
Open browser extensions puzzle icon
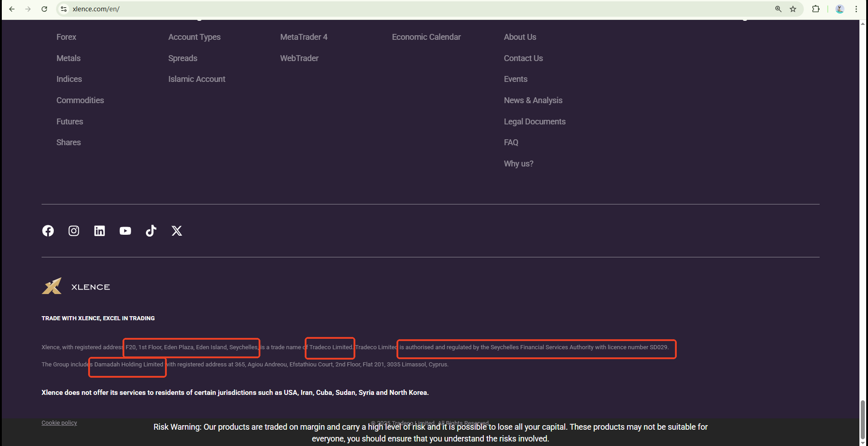[816, 9]
